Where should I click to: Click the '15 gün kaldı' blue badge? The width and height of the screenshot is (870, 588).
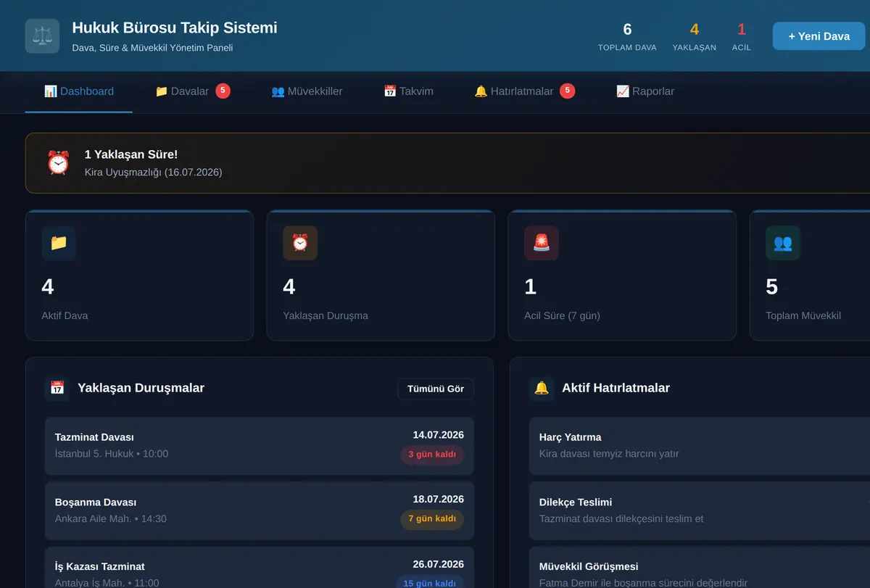(430, 583)
